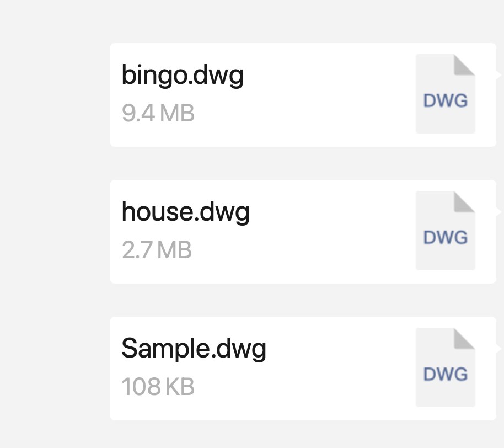Open the house.dwg file entry
Screen dimensions: 504x448
pyautogui.click(x=186, y=212)
